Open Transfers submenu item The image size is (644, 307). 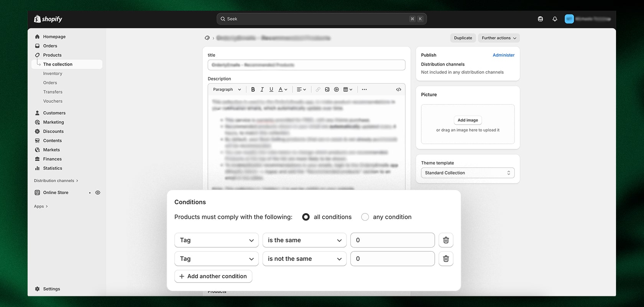tap(53, 92)
